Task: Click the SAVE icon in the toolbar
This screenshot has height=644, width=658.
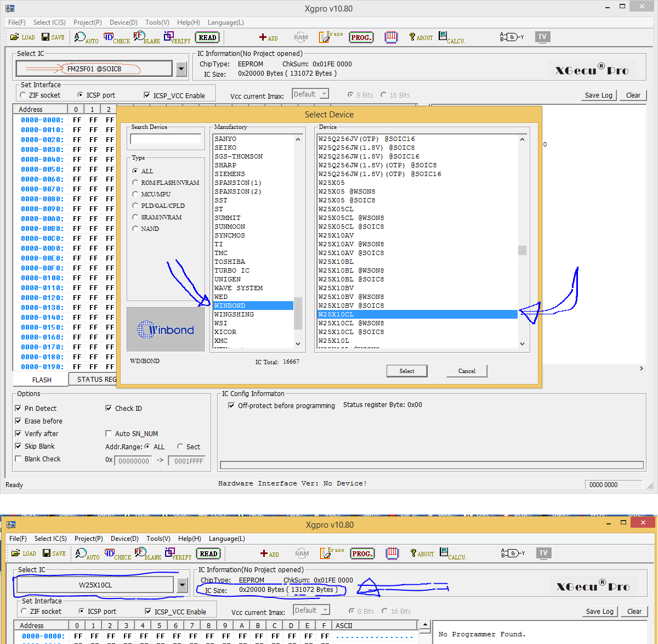Action: point(53,37)
